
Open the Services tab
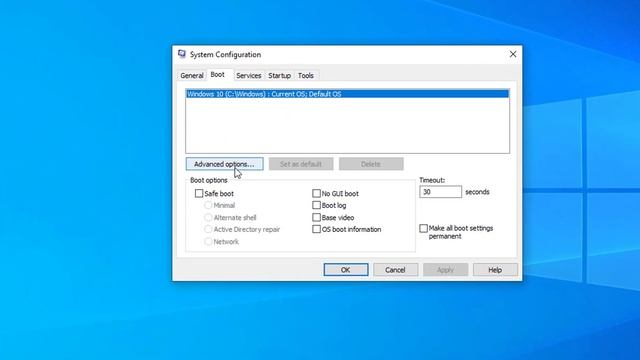point(249,76)
